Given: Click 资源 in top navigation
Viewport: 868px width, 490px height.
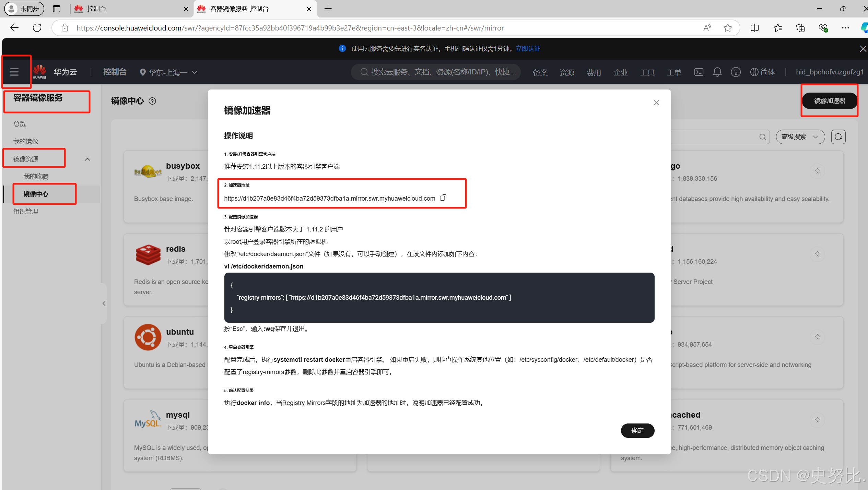Looking at the screenshot, I should (567, 72).
